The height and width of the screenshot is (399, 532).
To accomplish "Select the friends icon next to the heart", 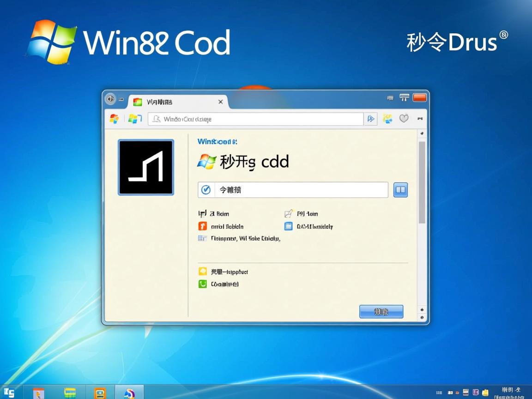I will point(387,118).
